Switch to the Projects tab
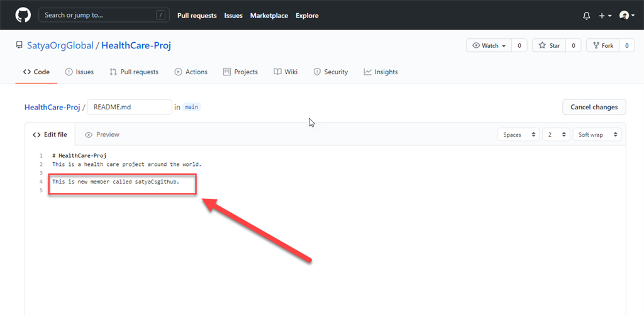This screenshot has height=315, width=644. pyautogui.click(x=240, y=72)
